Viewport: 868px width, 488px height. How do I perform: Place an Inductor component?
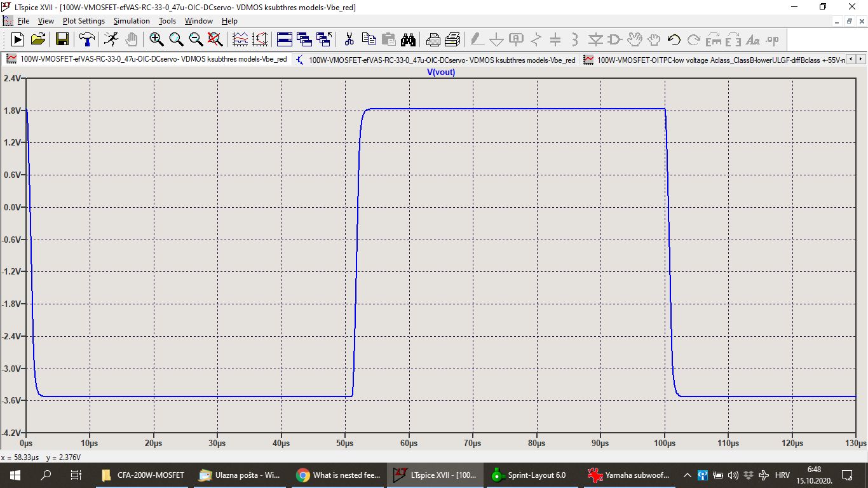575,39
